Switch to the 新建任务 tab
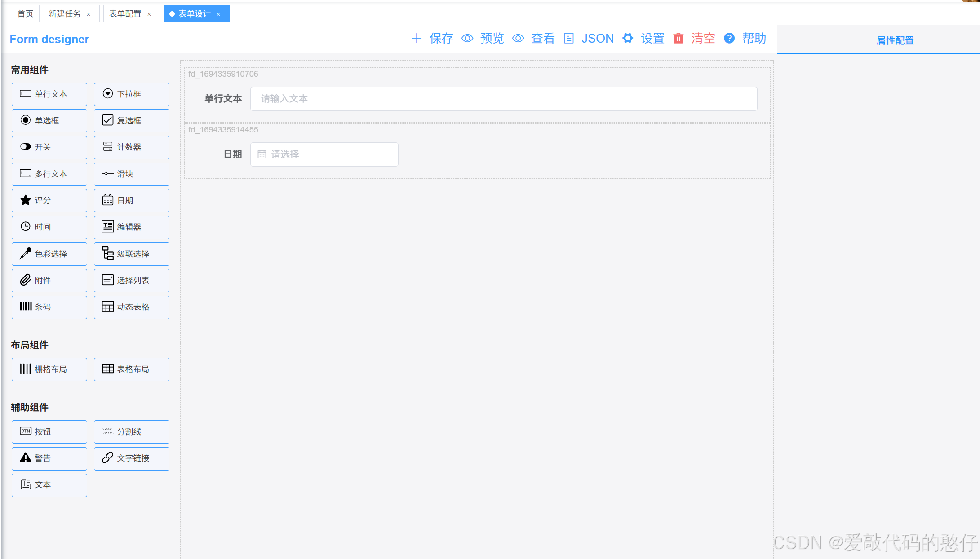 pos(65,14)
